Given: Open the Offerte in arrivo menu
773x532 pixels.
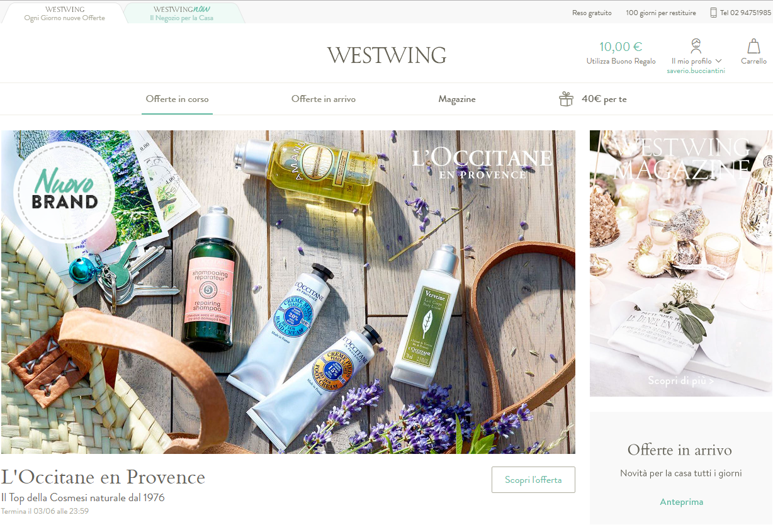Looking at the screenshot, I should pyautogui.click(x=324, y=99).
